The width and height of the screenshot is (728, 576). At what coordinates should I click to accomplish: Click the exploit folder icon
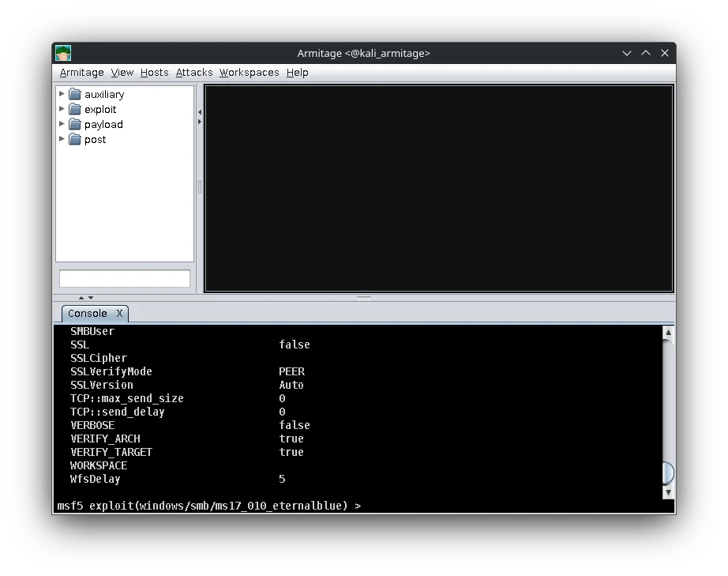click(x=75, y=109)
